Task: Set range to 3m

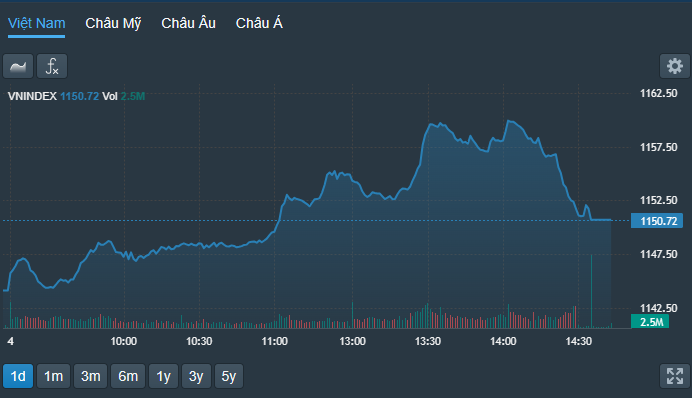Action: click(90, 376)
